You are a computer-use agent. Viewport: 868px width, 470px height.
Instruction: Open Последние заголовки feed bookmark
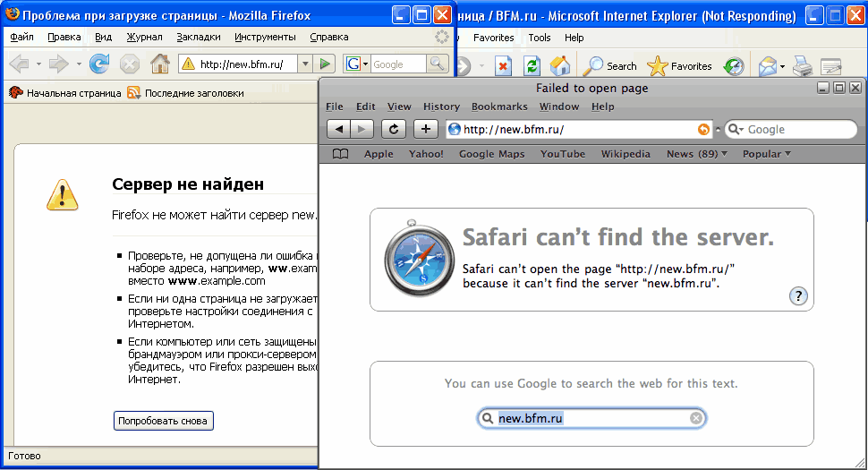(185, 93)
